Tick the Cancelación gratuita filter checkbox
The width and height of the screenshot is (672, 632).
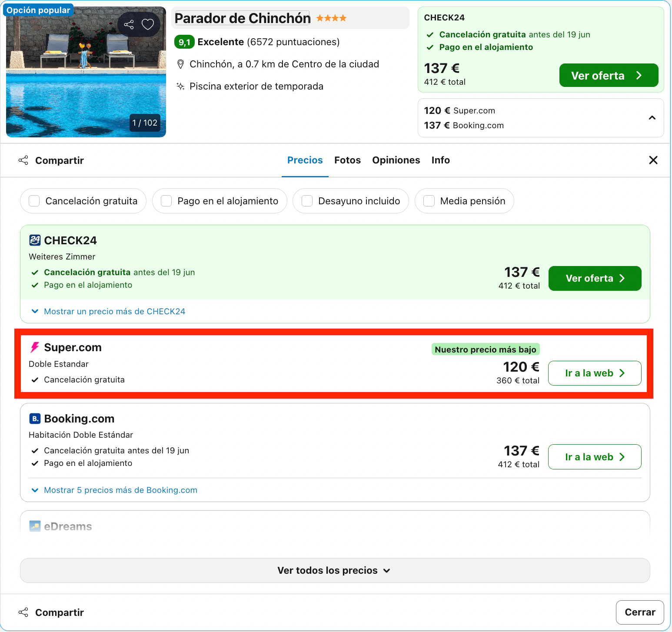[34, 201]
